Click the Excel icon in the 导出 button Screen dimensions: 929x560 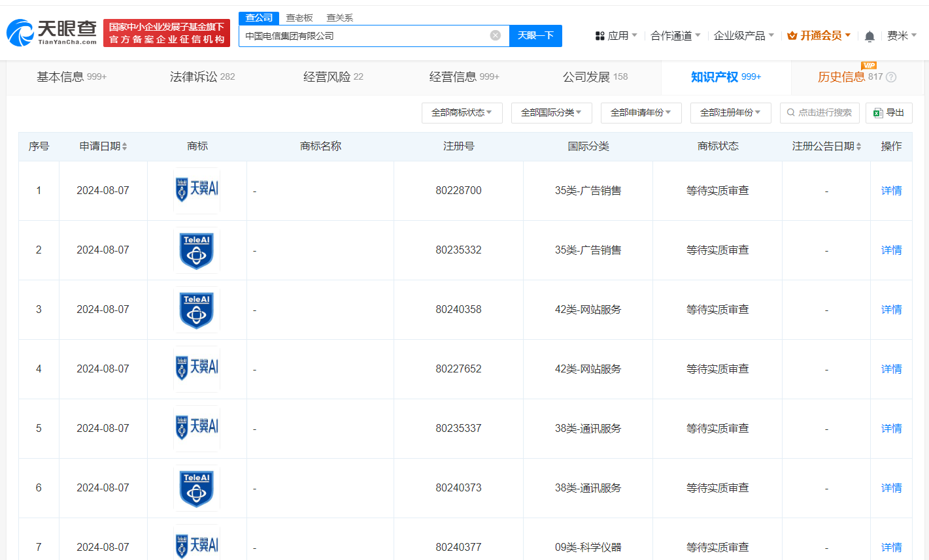click(879, 112)
